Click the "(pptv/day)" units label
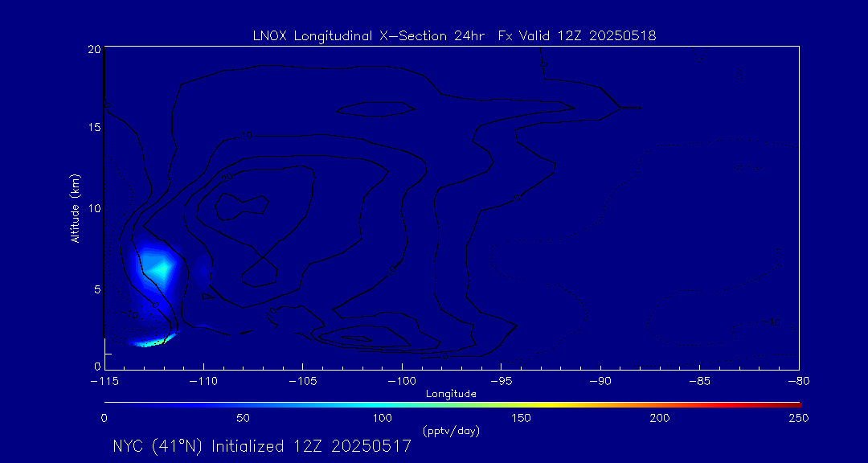 click(451, 432)
